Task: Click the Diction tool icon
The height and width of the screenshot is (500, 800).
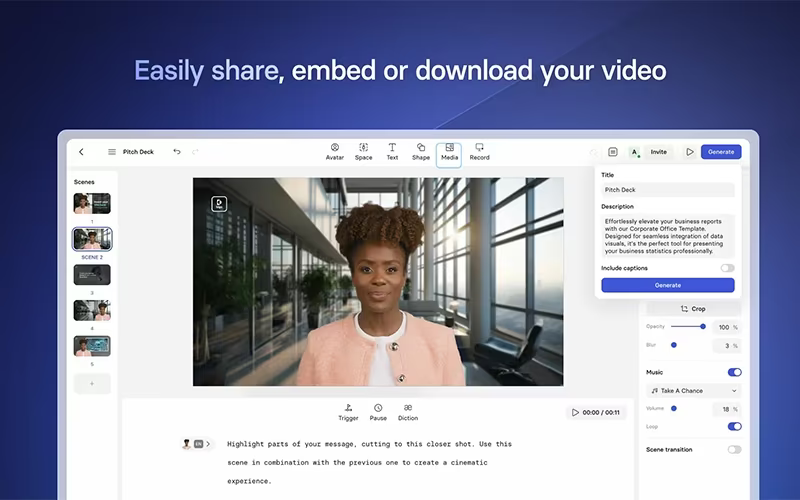Action: tap(408, 412)
